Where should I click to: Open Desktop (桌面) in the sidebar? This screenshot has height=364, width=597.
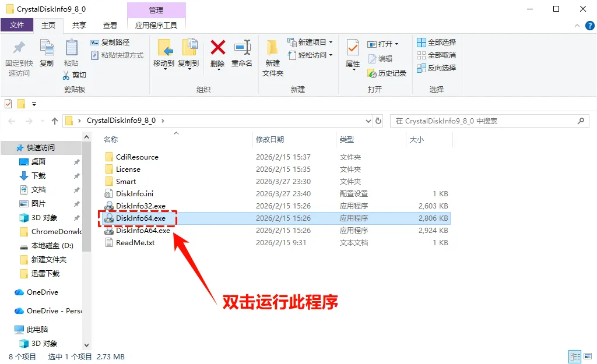(x=38, y=162)
